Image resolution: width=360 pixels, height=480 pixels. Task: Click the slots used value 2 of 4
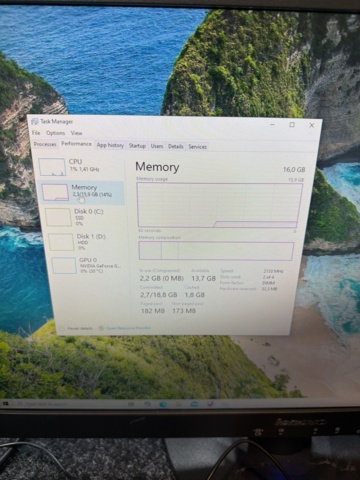[268, 277]
